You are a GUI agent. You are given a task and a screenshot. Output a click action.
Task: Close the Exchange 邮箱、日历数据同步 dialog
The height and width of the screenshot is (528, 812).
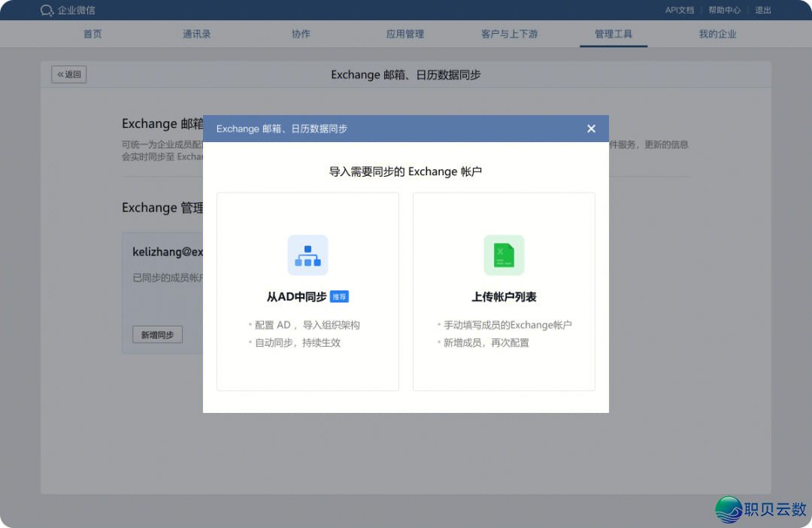(591, 129)
